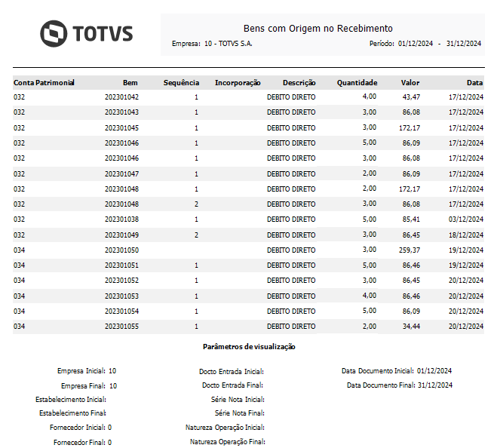Screen dimensions: 497x448
Task: Click the 'Docto Entrada Inicial:' label
Action: (x=232, y=372)
